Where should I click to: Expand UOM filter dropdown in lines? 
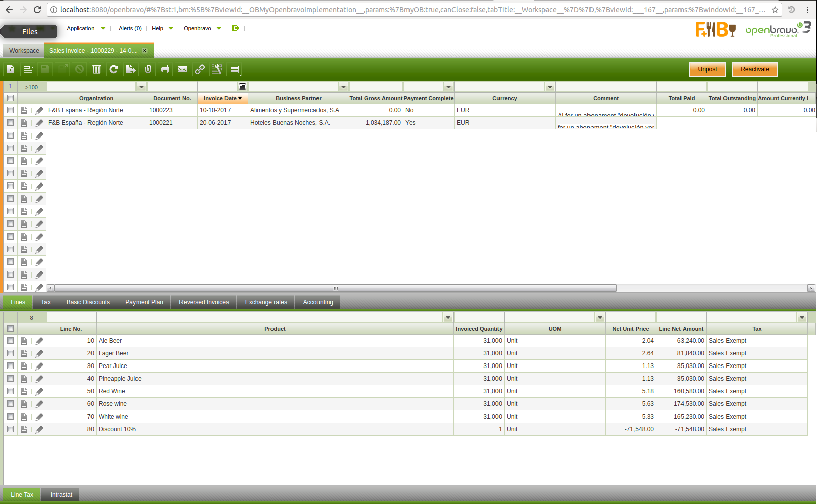(600, 317)
